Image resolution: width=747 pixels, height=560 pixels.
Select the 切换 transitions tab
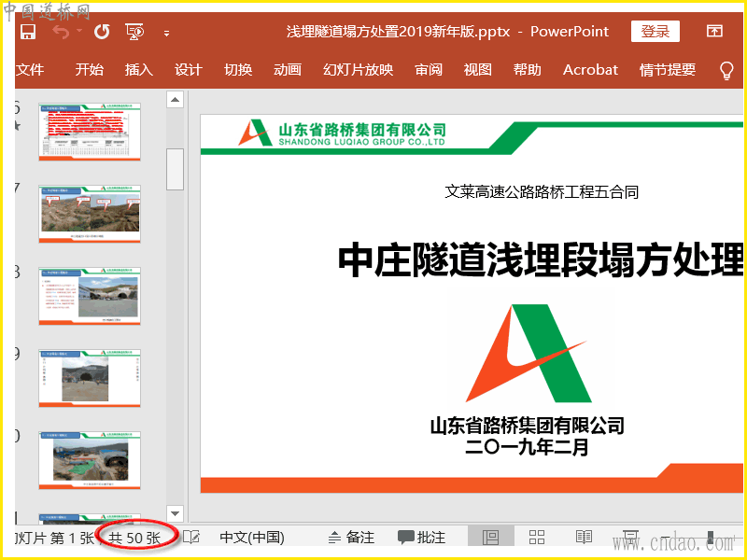[x=238, y=70]
